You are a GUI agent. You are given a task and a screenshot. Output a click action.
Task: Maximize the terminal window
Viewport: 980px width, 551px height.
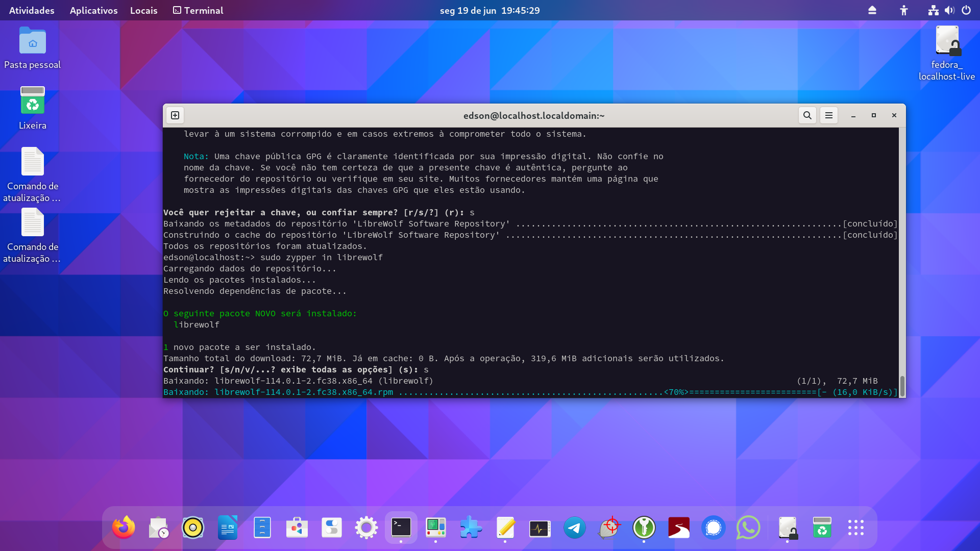pyautogui.click(x=874, y=115)
